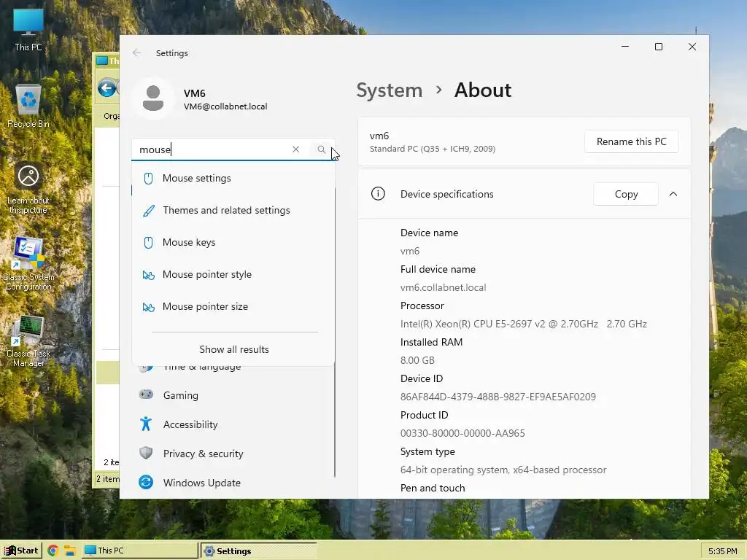
Task: Choose Mouse pointer size result
Action: (x=233, y=307)
